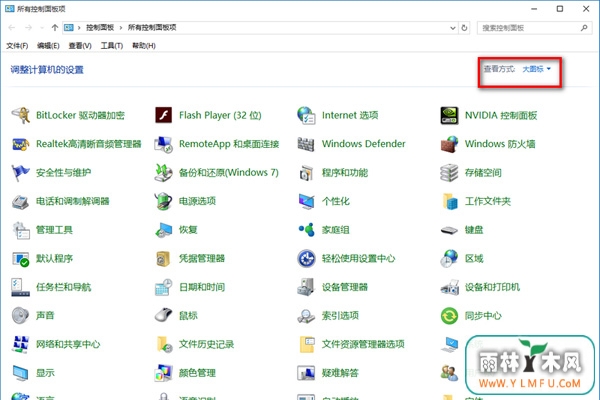Image resolution: width=600 pixels, height=400 pixels.
Task: Open the 网络和共享中心 icon
Action: pos(20,344)
